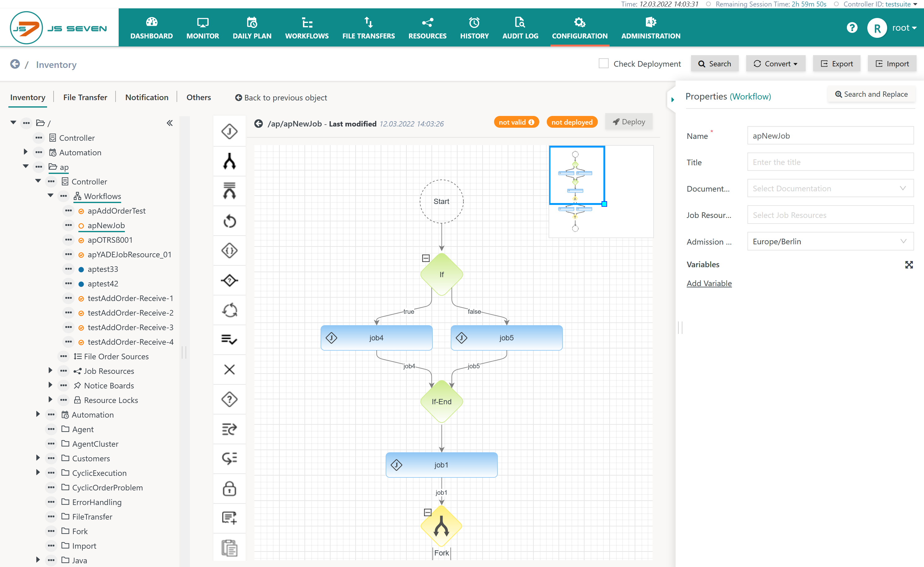Select the Add Order instruction icon
Image resolution: width=924 pixels, height=567 pixels.
tap(229, 518)
